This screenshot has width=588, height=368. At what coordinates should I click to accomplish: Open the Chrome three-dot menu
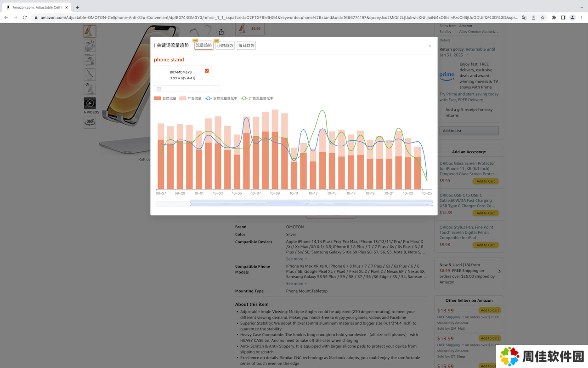(581, 17)
